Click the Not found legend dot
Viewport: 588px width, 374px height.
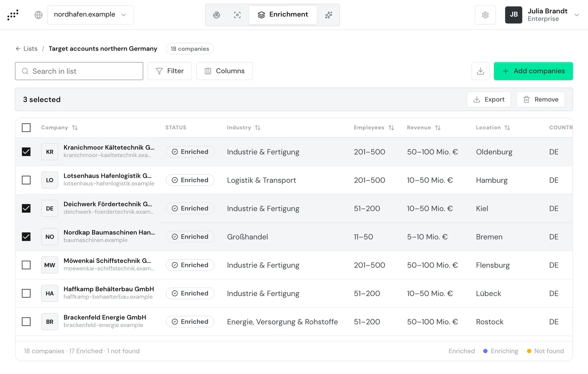pyautogui.click(x=529, y=351)
